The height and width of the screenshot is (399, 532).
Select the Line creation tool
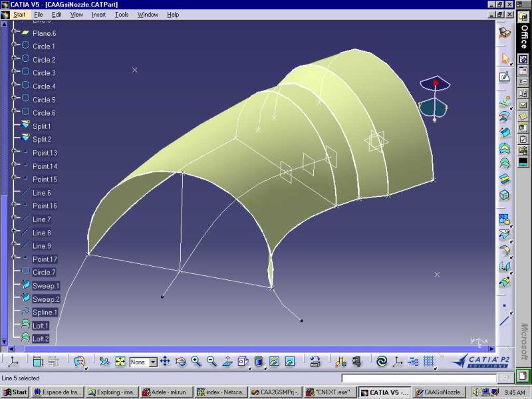[x=505, y=321]
